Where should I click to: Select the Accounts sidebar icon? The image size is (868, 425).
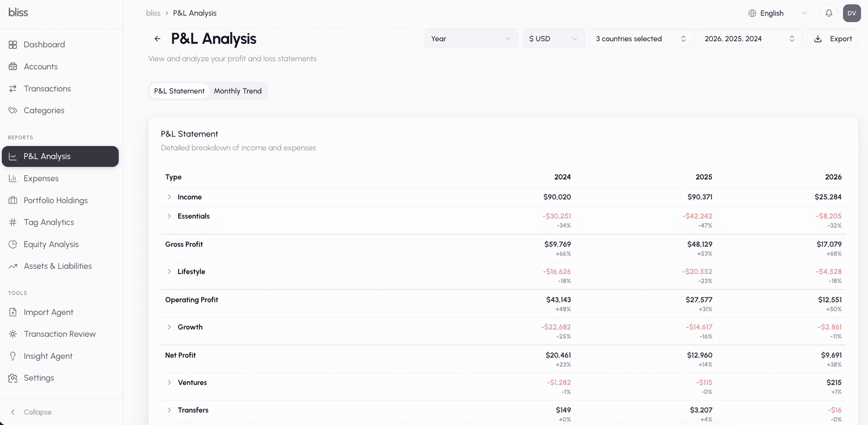point(13,66)
